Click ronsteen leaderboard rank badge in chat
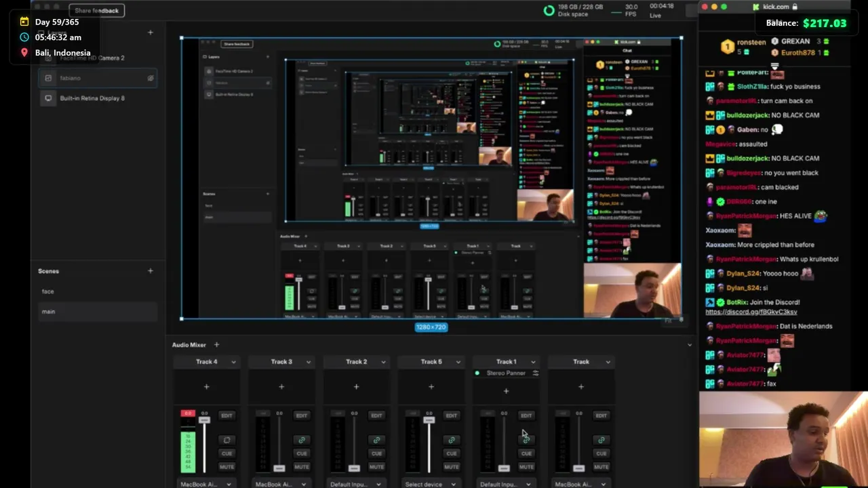 [x=727, y=47]
